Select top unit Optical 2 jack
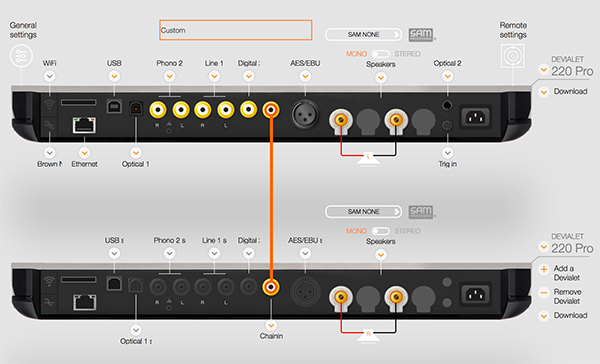The image size is (600, 364). (x=447, y=105)
